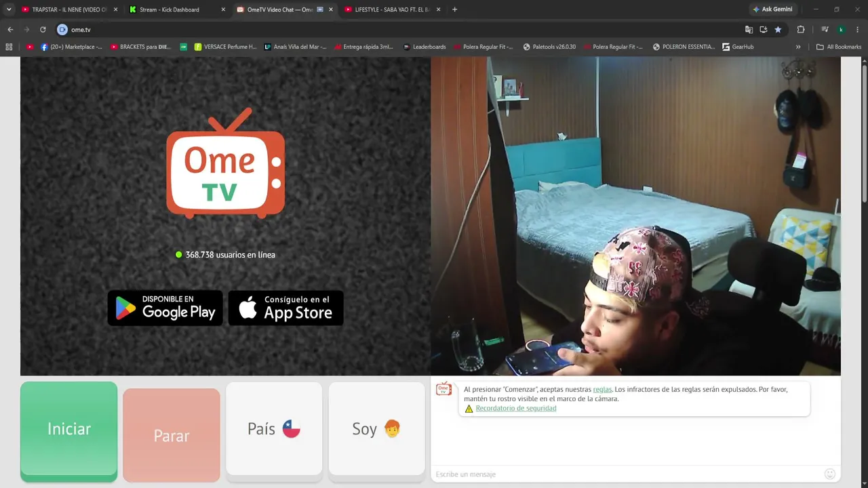This screenshot has width=868, height=488.
Task: Open the 'reglas' rules link
Action: pos(602,390)
